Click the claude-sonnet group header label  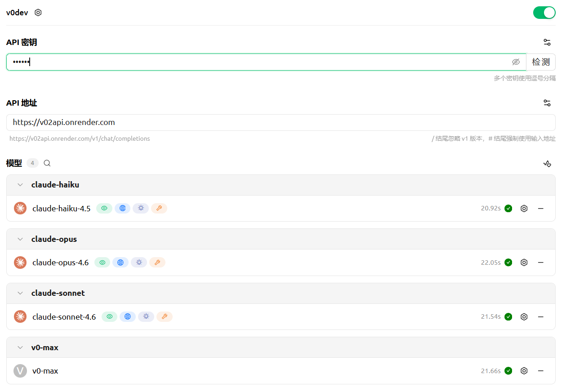58,293
